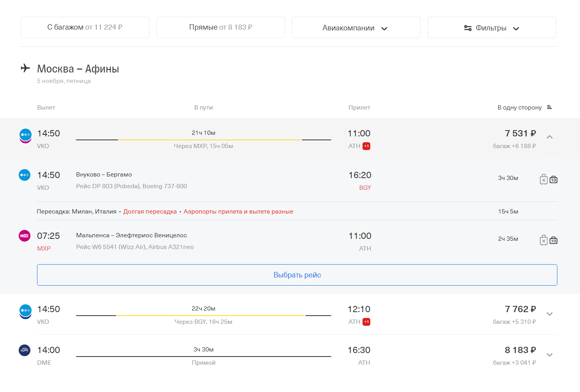Click the Аэропорты прилета и вылета разные warning
Viewport: 580px width, 392px height.
point(239,212)
